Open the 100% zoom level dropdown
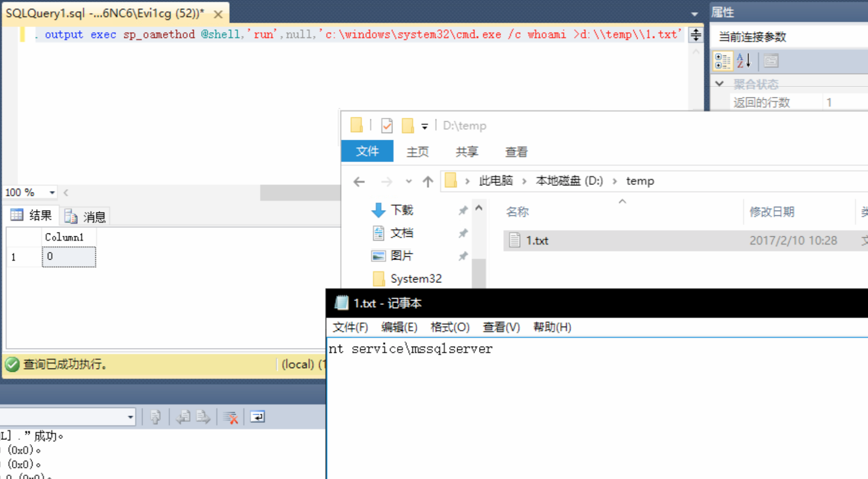868x479 pixels. (51, 192)
